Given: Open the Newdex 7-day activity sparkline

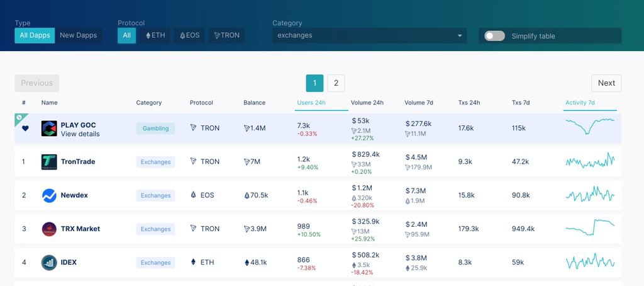Looking at the screenshot, I should tap(590, 194).
